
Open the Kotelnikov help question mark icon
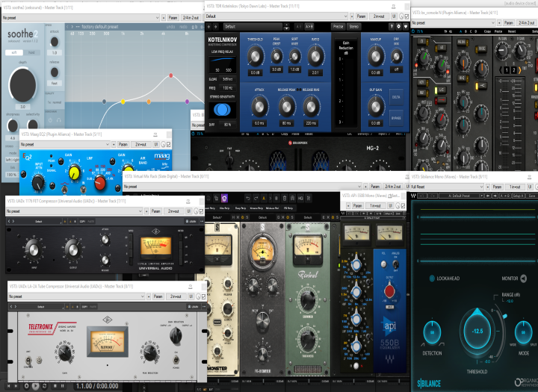391,26
